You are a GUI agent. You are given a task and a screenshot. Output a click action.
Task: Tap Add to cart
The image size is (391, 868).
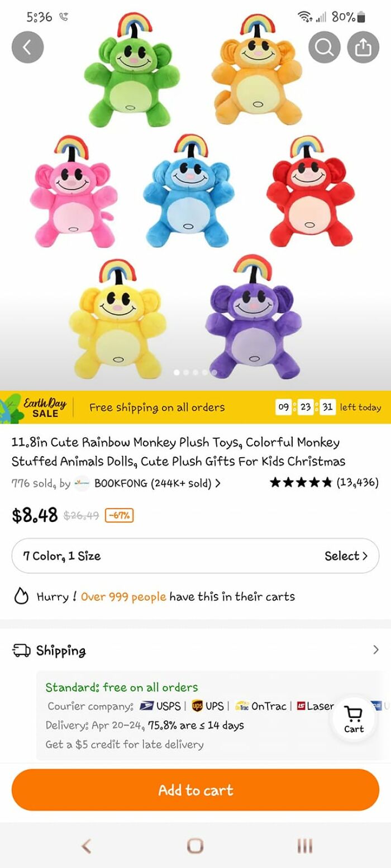pyautogui.click(x=195, y=789)
